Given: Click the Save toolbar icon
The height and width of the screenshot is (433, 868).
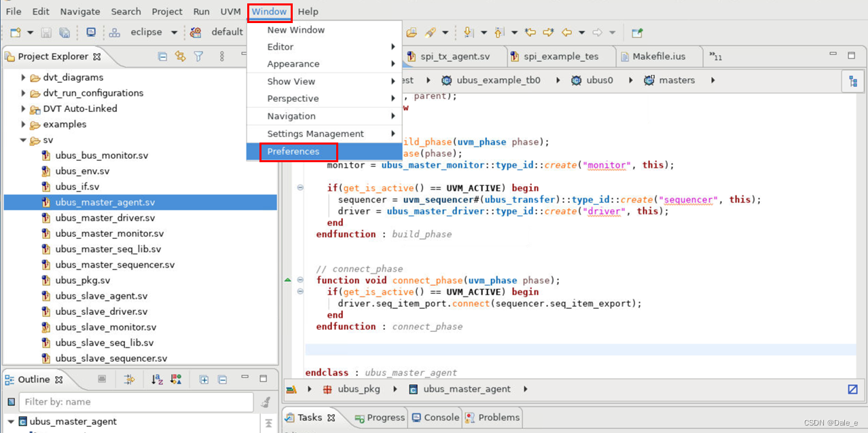Looking at the screenshot, I should [x=46, y=33].
